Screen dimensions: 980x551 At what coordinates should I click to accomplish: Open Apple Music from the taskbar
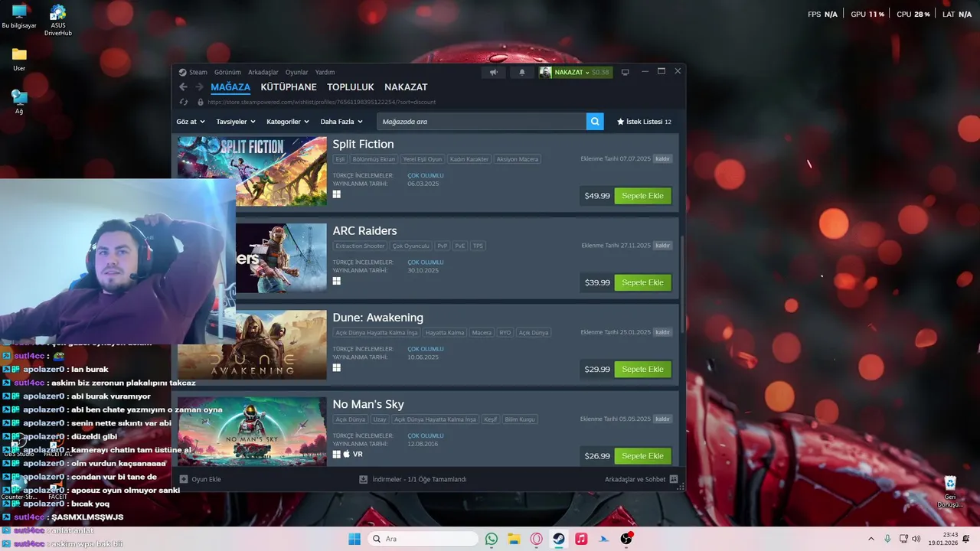click(x=581, y=539)
